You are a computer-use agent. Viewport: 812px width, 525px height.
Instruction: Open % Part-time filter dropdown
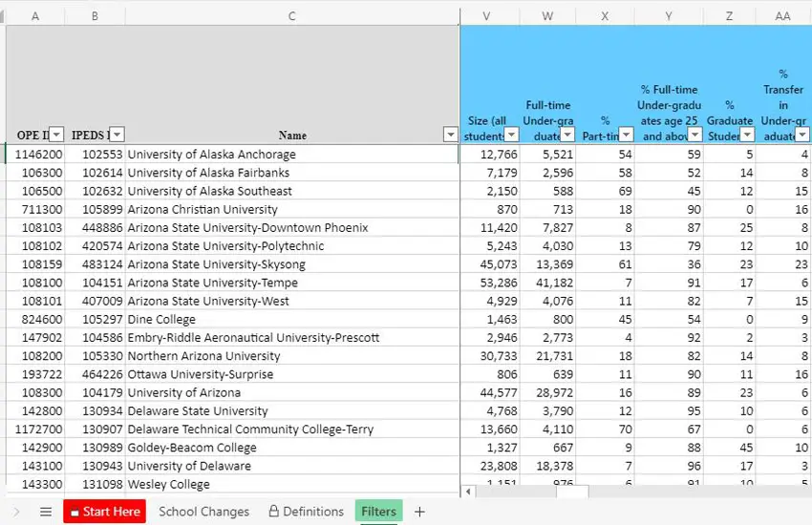point(627,135)
